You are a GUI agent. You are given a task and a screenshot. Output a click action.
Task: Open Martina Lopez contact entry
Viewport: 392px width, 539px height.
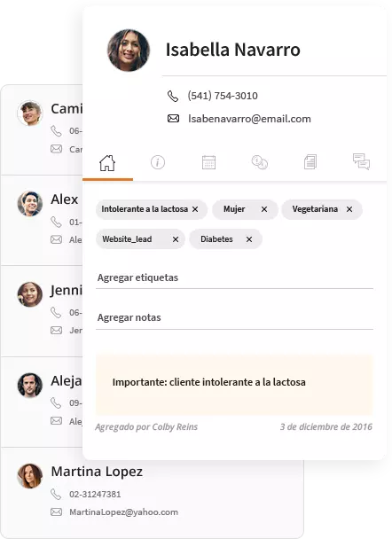(152, 491)
